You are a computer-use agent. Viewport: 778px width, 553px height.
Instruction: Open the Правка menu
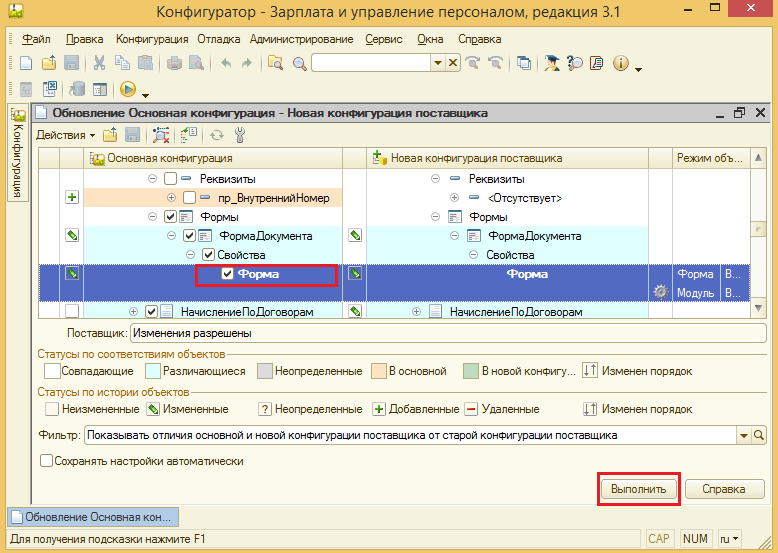coord(84,39)
